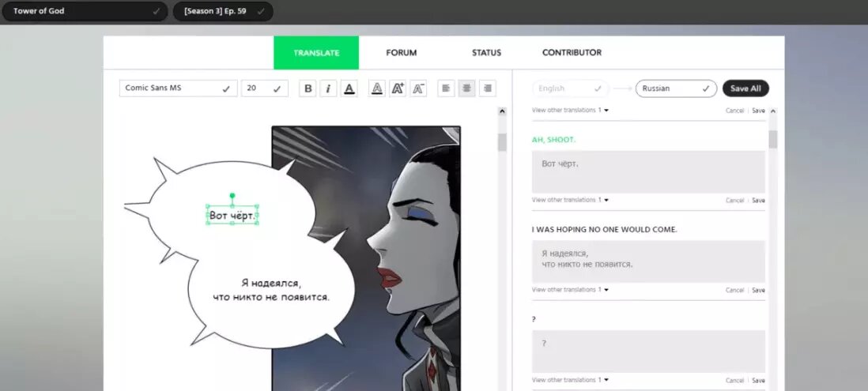Expand View other translations under "Я надеялся" field

570,290
